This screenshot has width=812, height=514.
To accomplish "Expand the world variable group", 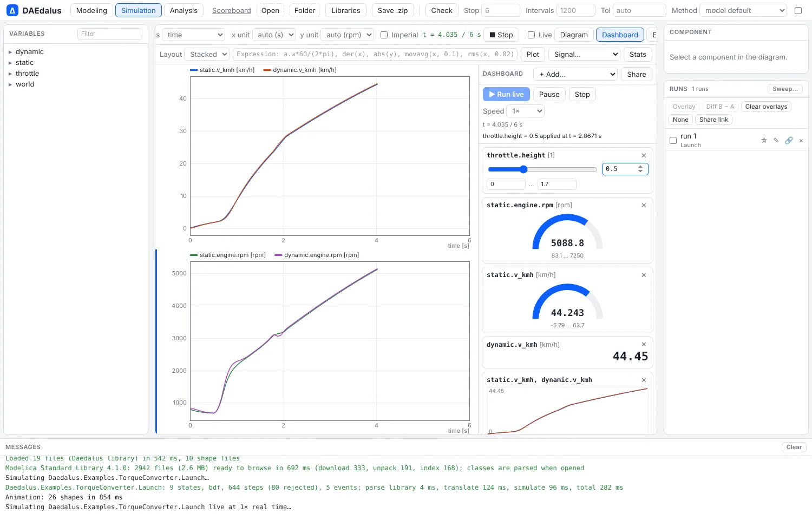I will (x=10, y=84).
